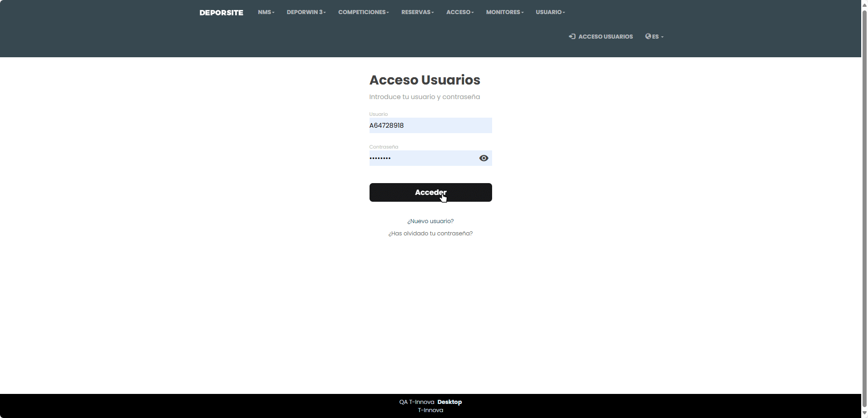Image resolution: width=868 pixels, height=418 pixels.
Task: Click 'Introduce tu usuario y contraseña' text
Action: 424,97
